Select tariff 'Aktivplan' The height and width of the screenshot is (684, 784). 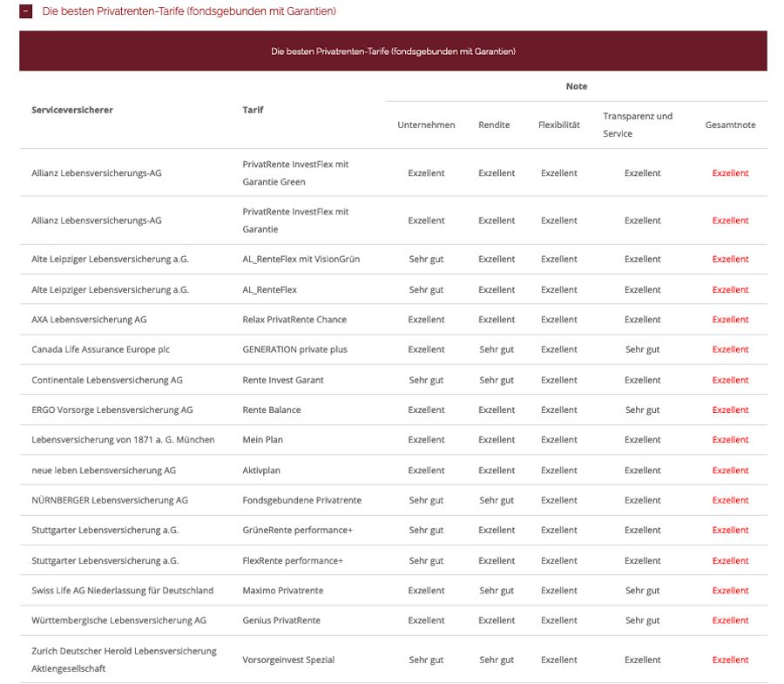click(261, 471)
